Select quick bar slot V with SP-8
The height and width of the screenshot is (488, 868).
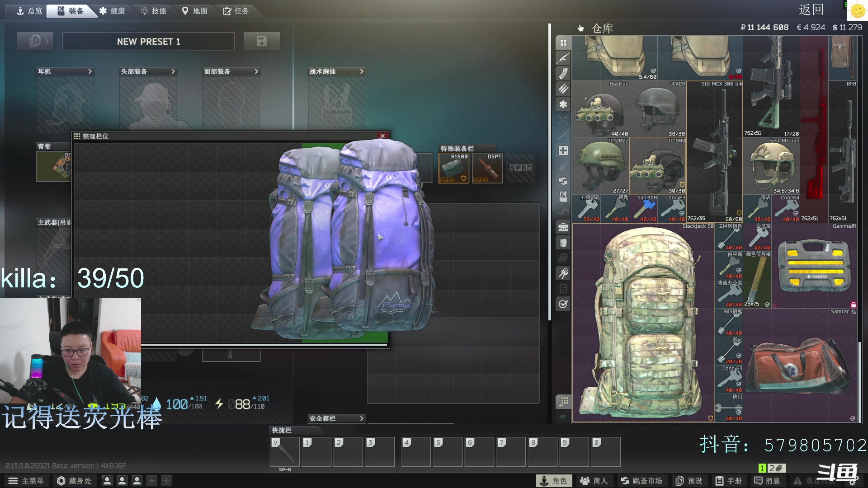pyautogui.click(x=285, y=451)
